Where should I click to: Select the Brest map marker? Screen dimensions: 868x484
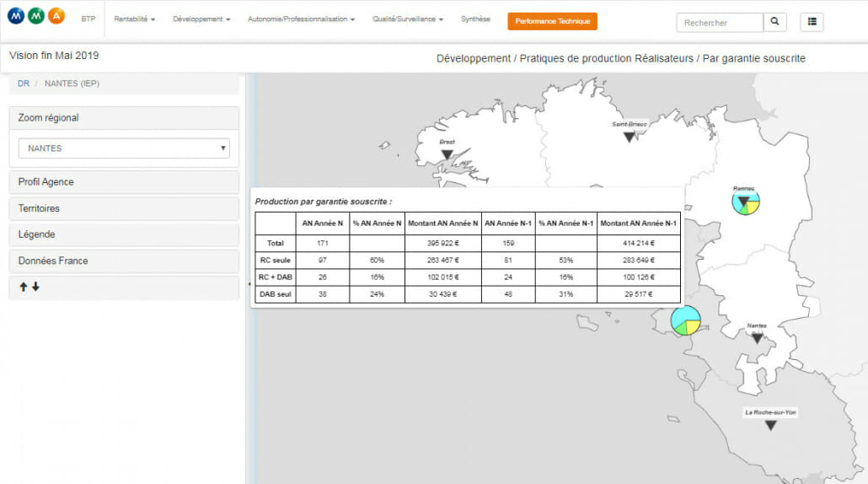pos(447,155)
